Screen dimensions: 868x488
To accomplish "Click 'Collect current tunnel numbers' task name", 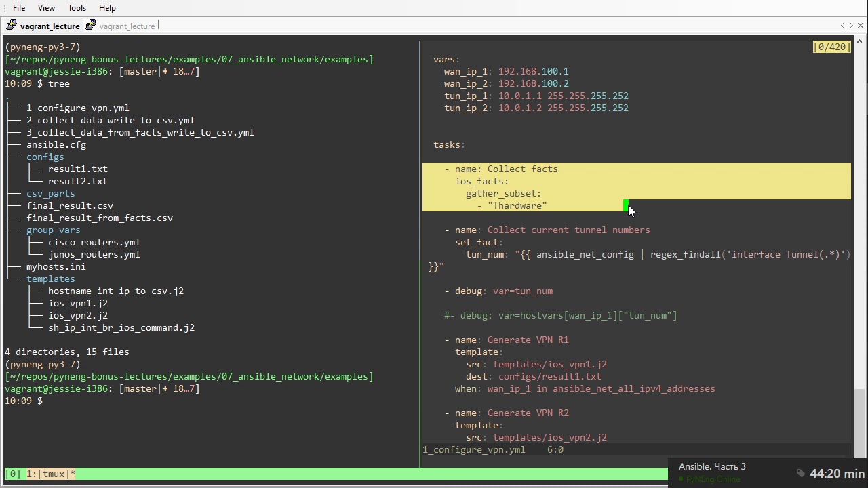I will click(x=569, y=230).
